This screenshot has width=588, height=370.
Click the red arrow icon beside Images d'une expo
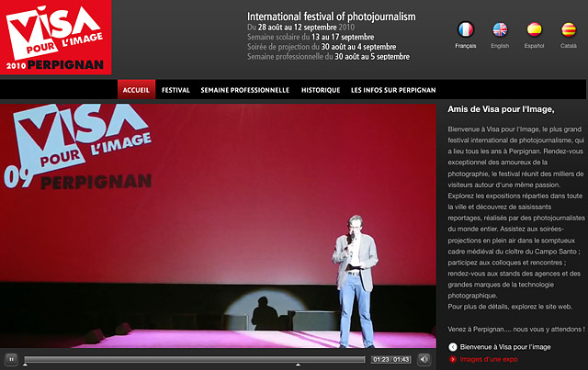pos(453,359)
